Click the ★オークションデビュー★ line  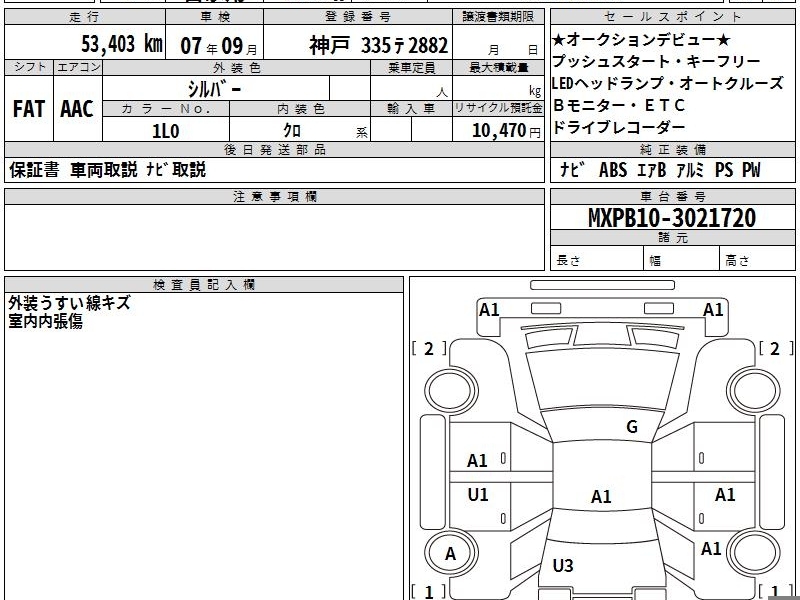coord(641,40)
